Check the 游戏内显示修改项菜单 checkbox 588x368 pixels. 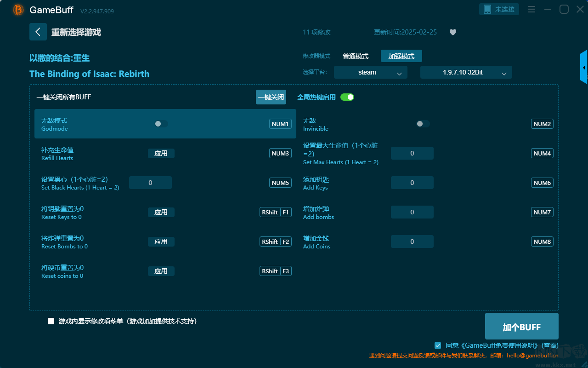(x=51, y=321)
